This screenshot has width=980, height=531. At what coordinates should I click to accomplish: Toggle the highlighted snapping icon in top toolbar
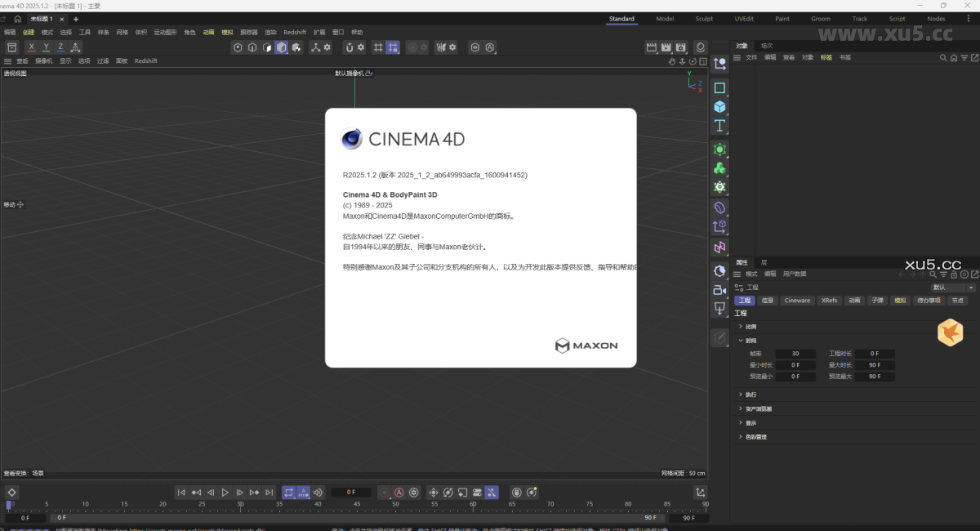[391, 47]
